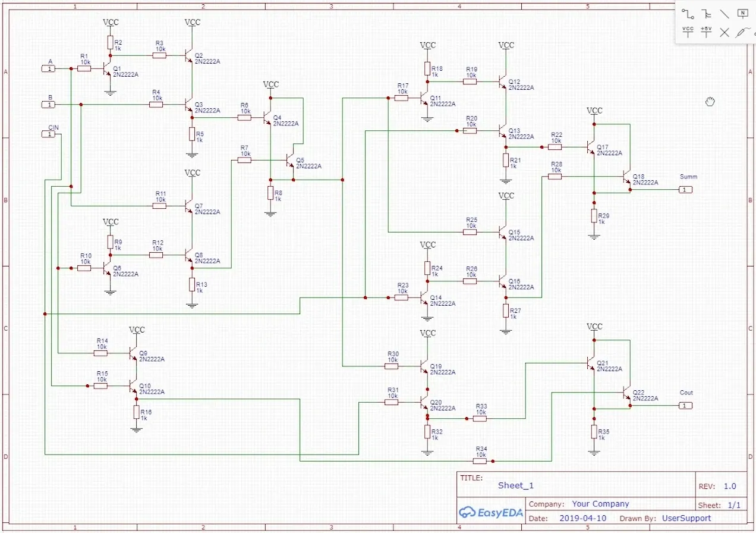Select the sheet number 1/1 text
Viewport: 756px width, 533px height.
[x=735, y=505]
